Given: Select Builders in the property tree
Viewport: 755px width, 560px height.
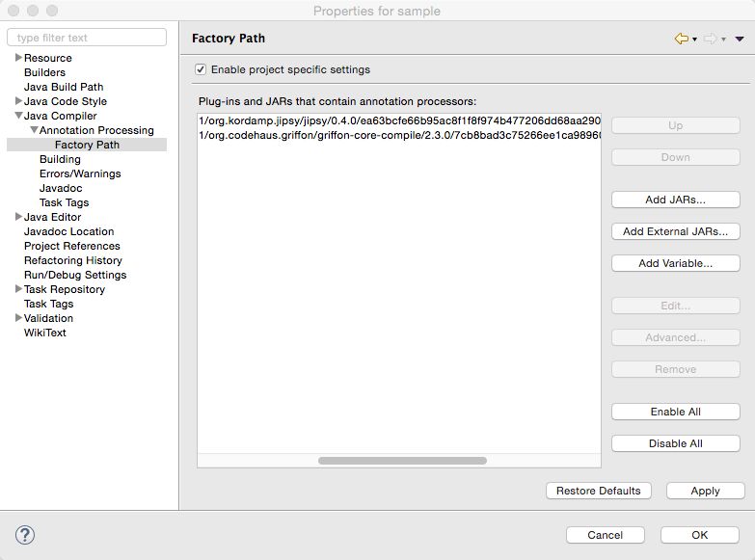Looking at the screenshot, I should point(44,72).
